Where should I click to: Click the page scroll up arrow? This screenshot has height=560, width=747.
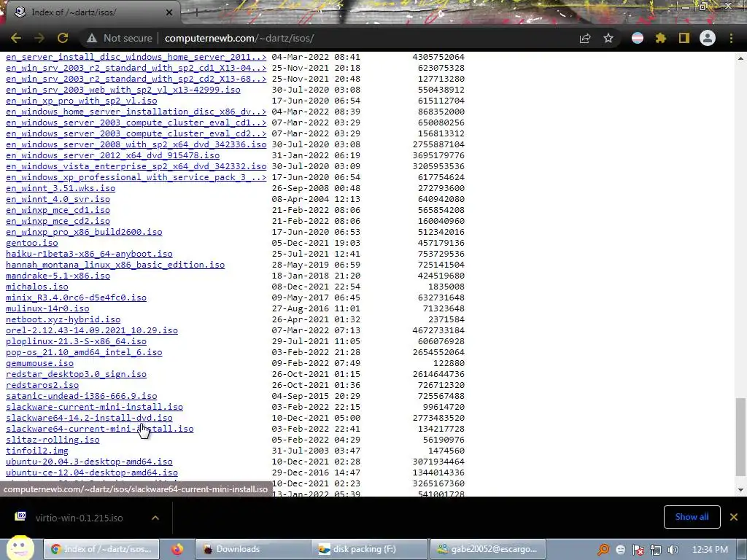point(740,58)
